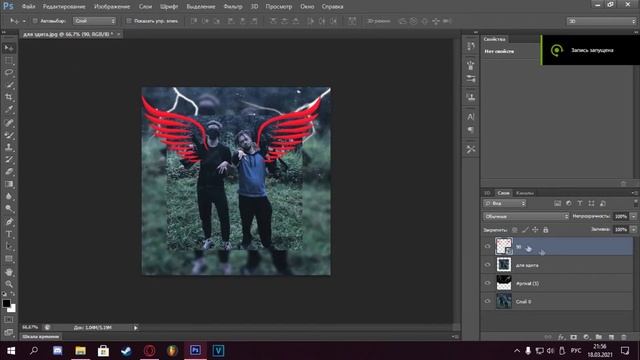The image size is (640, 360).
Task: Create a new layer group icon
Action: point(598,337)
